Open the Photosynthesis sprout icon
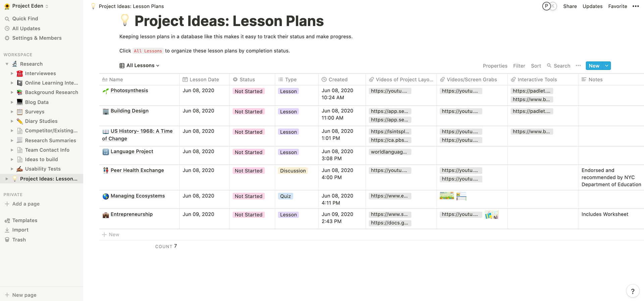Viewport: 644px width, 301px height. click(x=106, y=91)
